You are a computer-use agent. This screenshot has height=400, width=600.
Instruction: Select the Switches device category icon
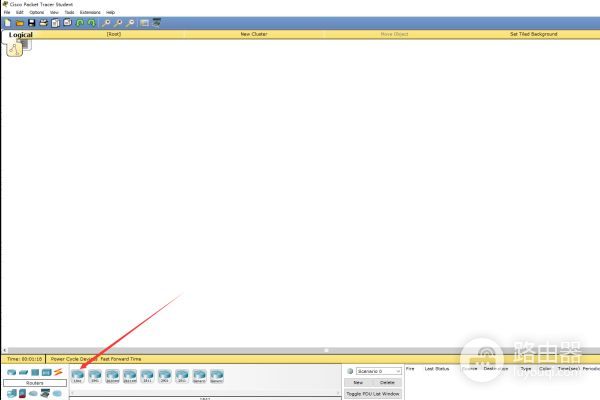(x=23, y=372)
